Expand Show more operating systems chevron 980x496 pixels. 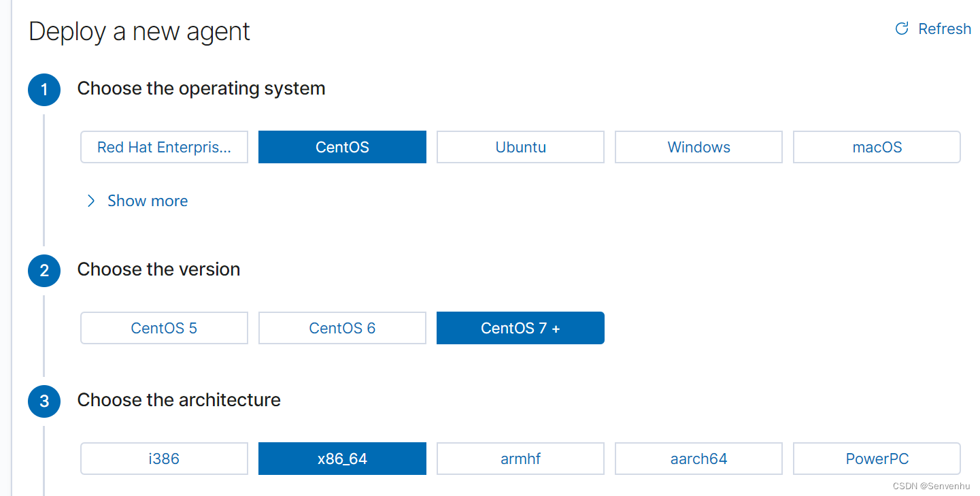(91, 201)
